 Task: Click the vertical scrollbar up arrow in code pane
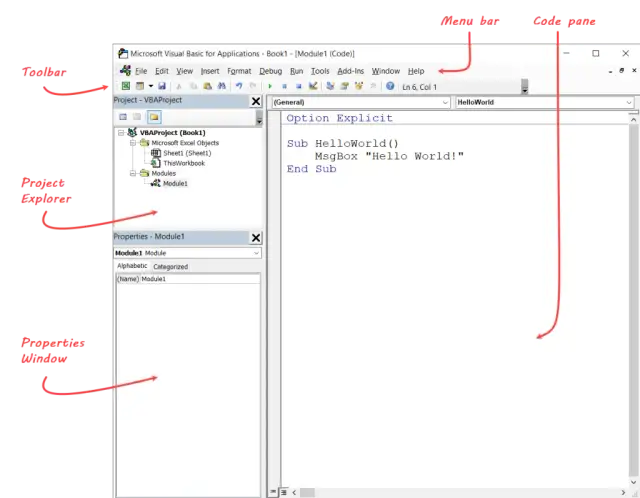[x=633, y=120]
